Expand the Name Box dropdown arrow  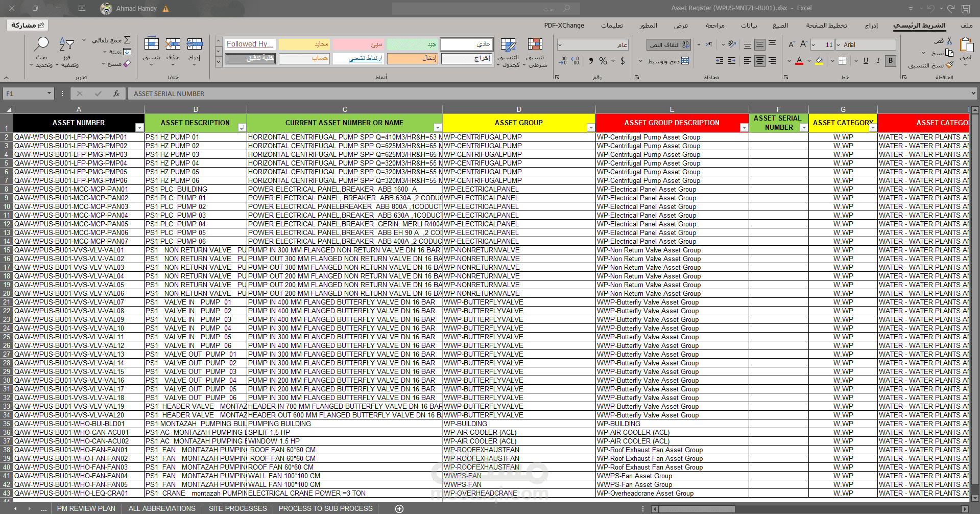click(x=49, y=94)
